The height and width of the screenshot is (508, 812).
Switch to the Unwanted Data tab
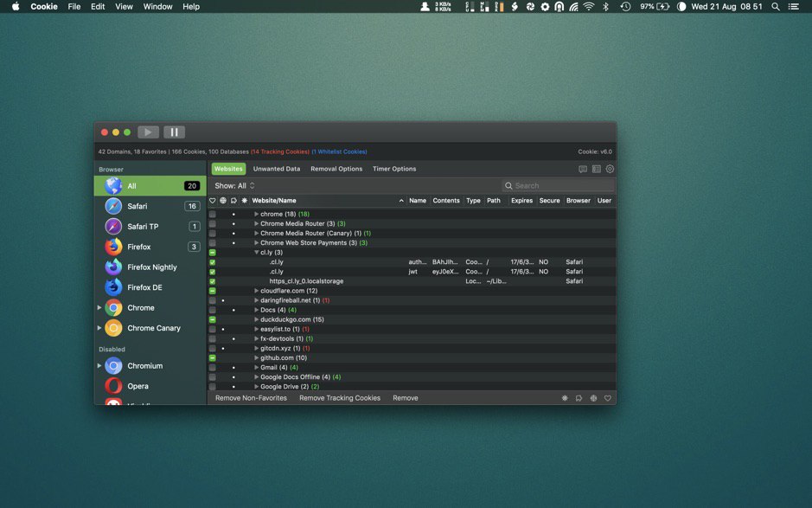click(x=276, y=169)
